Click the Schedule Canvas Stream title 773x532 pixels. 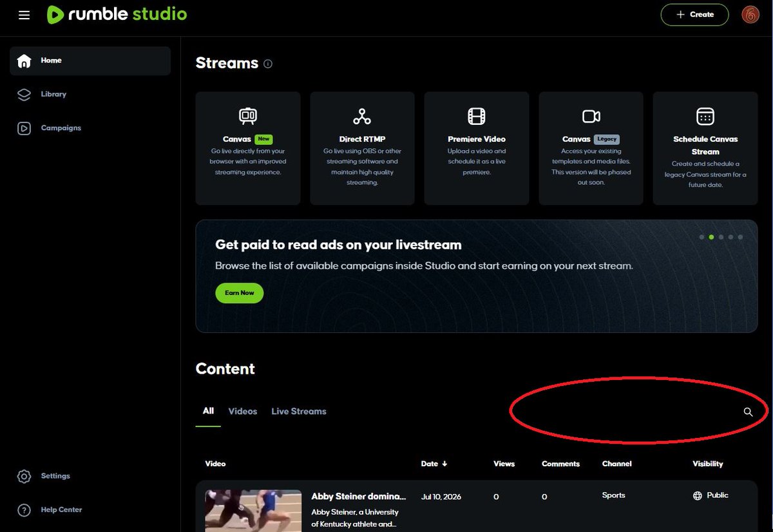pos(705,146)
